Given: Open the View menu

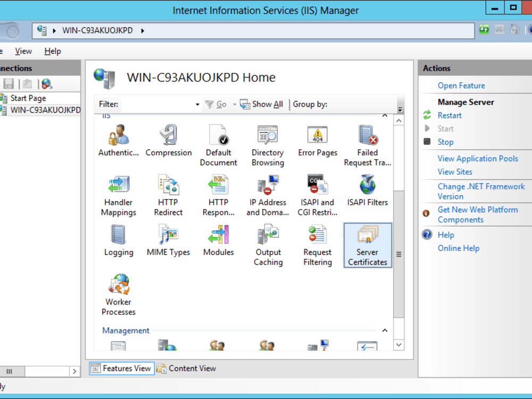Looking at the screenshot, I should (x=23, y=51).
